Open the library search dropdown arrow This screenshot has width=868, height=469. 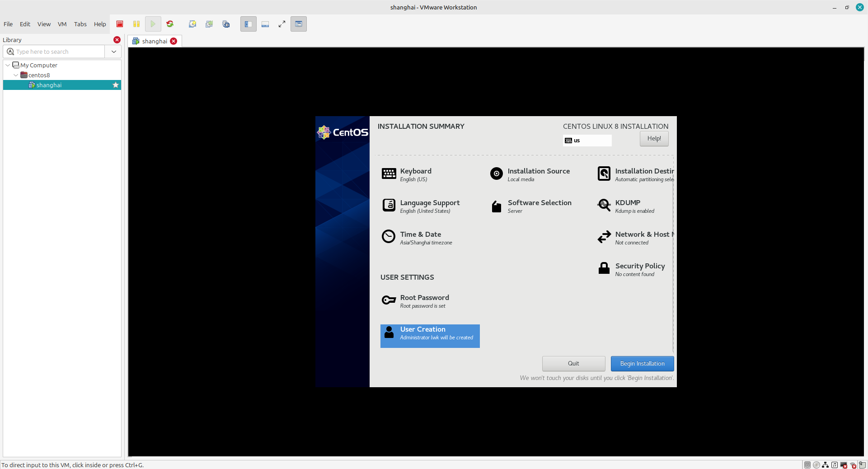click(x=114, y=52)
